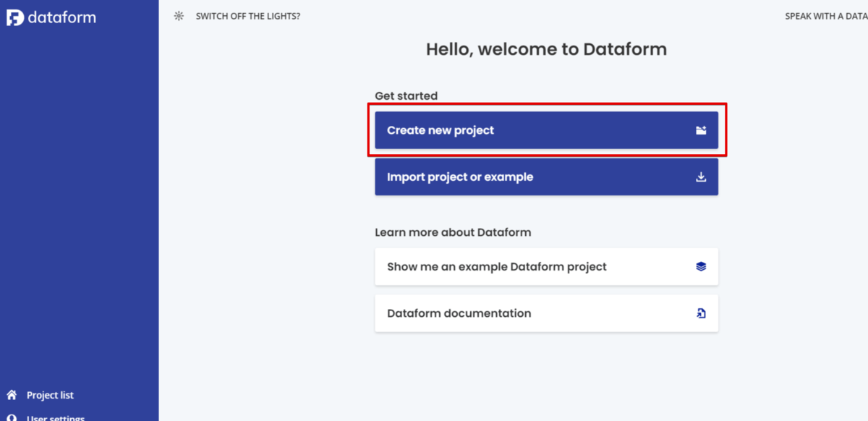This screenshot has height=421, width=868.
Task: Click the "Hello, welcome to Dataform" heading
Action: (x=546, y=49)
